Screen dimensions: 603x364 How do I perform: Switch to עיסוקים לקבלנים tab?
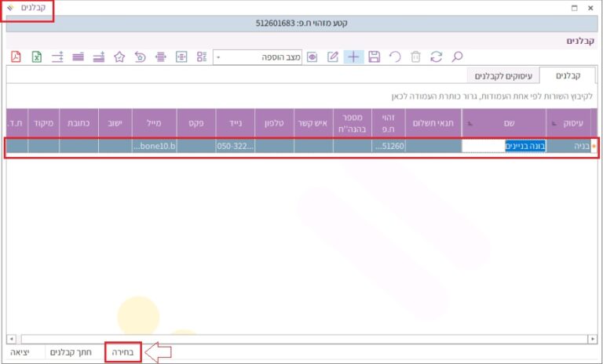point(503,75)
